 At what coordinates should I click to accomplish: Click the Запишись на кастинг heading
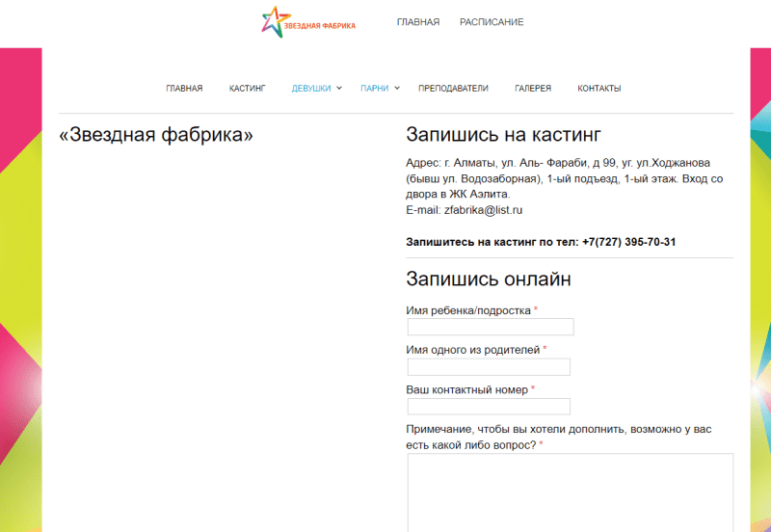503,135
